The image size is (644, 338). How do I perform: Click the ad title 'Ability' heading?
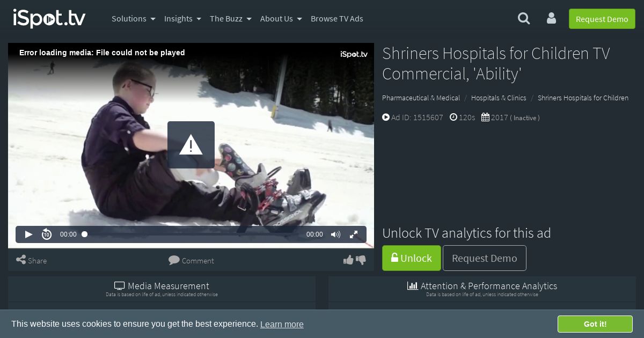[496, 63]
